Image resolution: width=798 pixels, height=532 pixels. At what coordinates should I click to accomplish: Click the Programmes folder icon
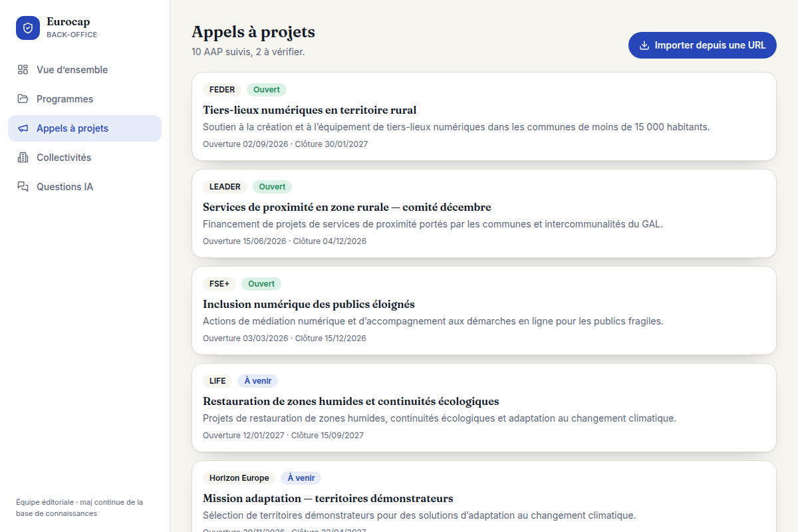coord(23,99)
